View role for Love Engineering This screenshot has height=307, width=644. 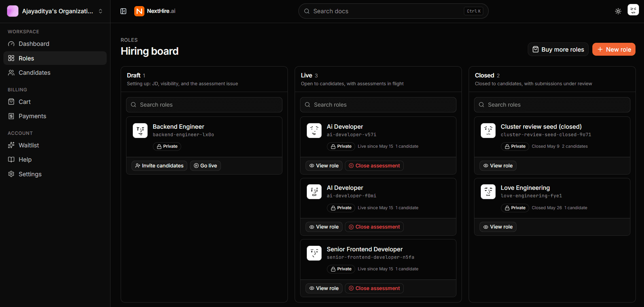coord(498,227)
